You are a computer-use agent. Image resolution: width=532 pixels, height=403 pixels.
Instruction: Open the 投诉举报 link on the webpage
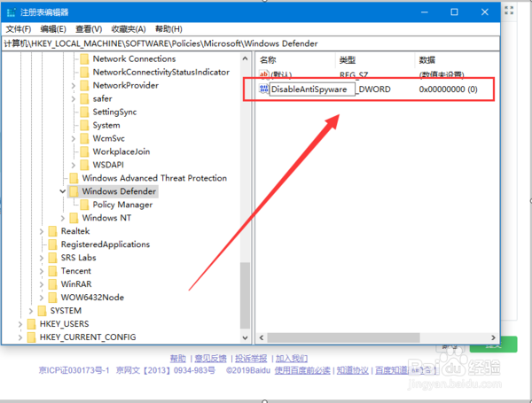point(251,359)
